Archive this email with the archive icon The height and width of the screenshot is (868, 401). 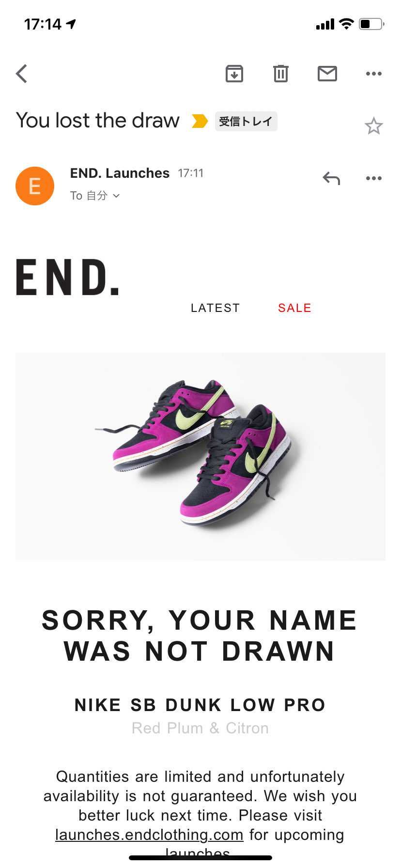234,74
